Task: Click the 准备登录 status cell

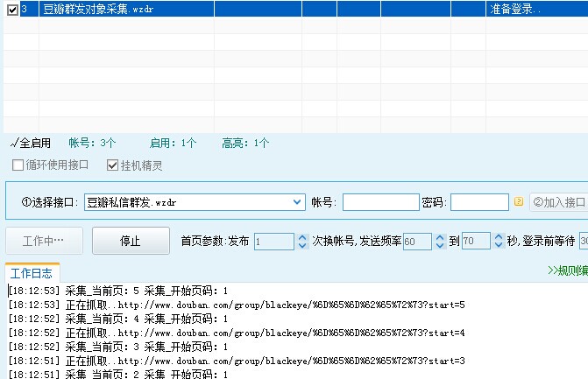Action: [x=536, y=10]
